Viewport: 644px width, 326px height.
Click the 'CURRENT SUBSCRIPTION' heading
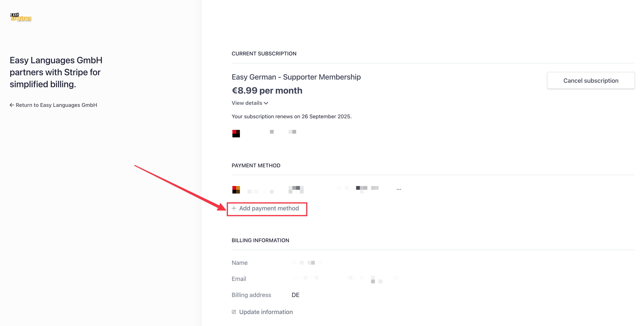pyautogui.click(x=264, y=54)
